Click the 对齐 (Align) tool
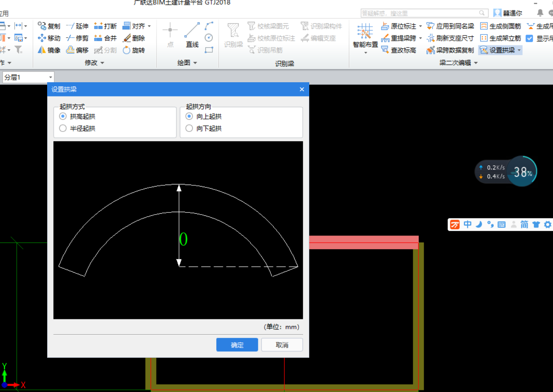 134,26
